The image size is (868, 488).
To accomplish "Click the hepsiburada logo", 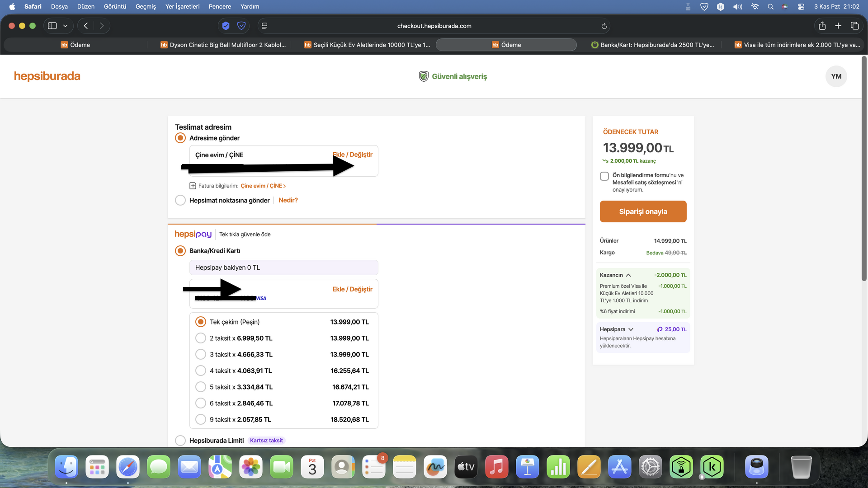I will pyautogui.click(x=47, y=76).
